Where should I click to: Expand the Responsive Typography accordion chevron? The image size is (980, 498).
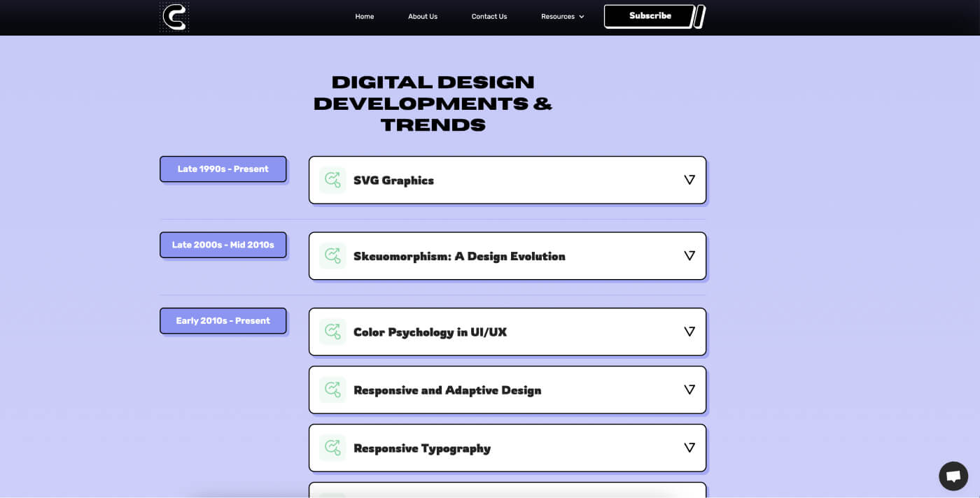pyautogui.click(x=689, y=448)
